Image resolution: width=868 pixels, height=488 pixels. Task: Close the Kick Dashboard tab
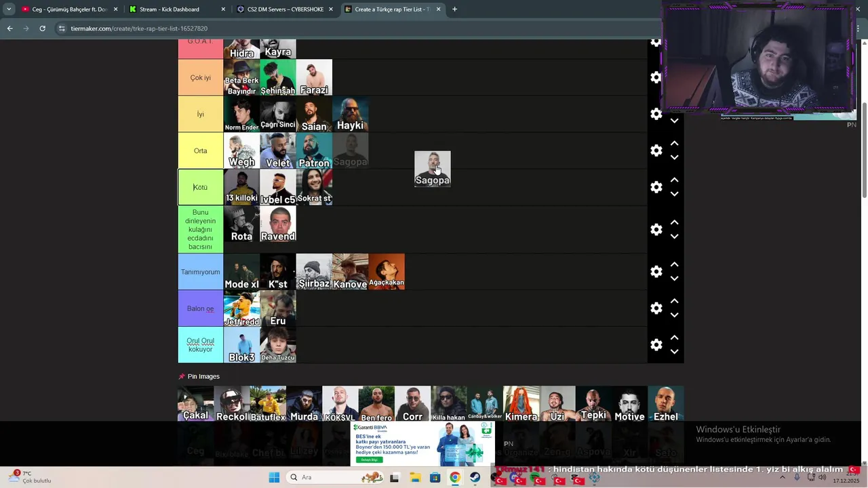[223, 9]
